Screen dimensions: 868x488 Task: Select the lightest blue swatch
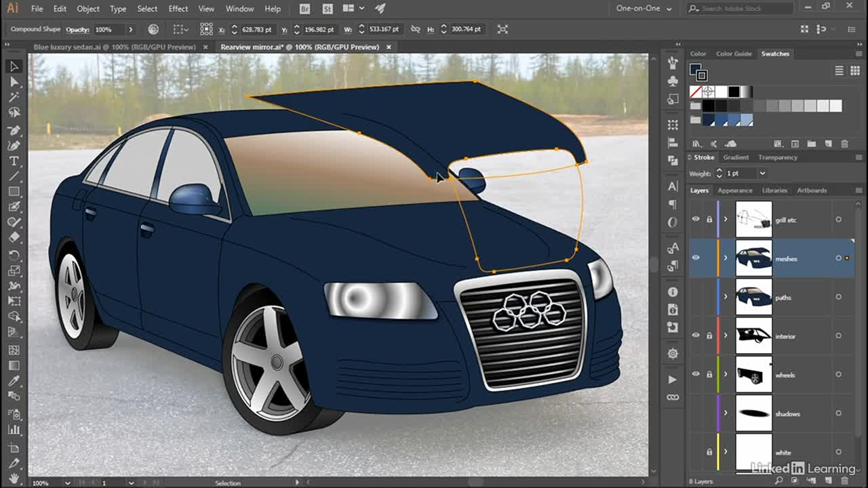[x=747, y=120]
